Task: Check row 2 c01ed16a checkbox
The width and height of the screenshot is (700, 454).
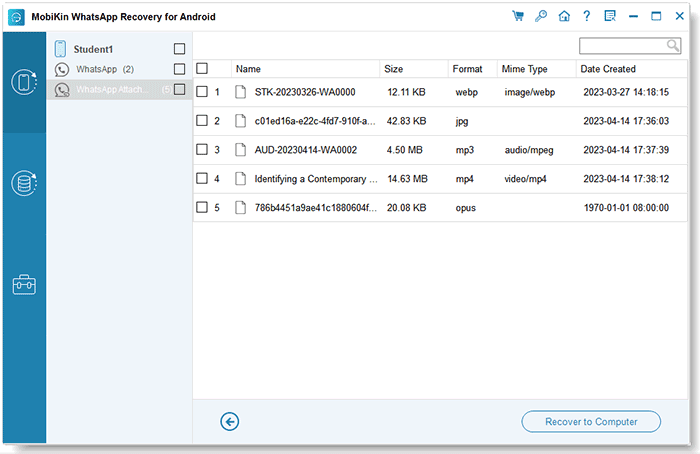Action: [202, 121]
